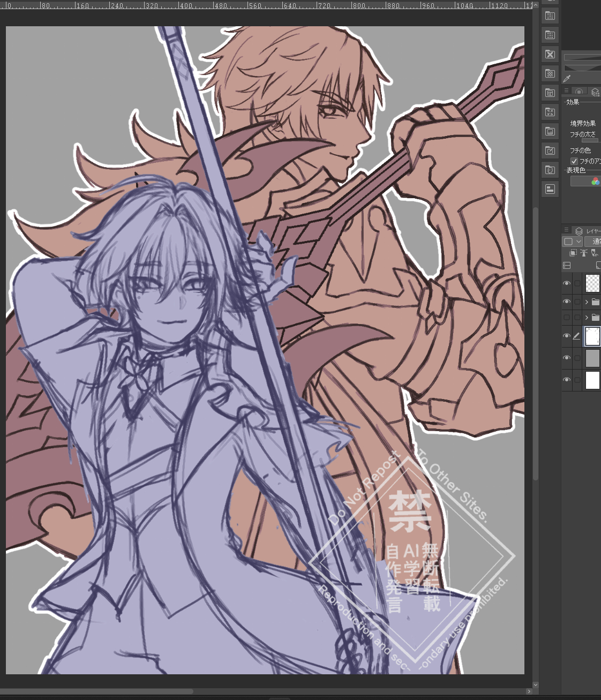Select the eyedropper icon in color panel
Viewport: 601px width, 700px height.
(x=567, y=78)
